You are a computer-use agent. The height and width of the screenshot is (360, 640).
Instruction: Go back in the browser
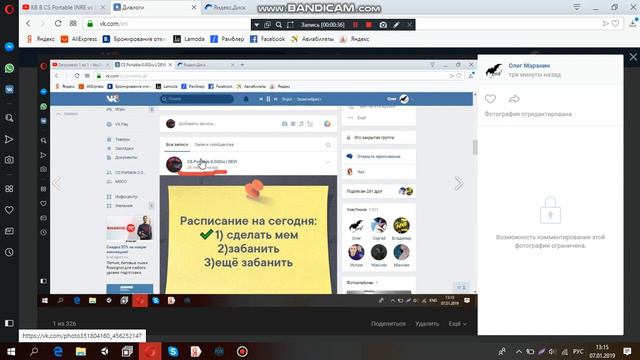28,24
